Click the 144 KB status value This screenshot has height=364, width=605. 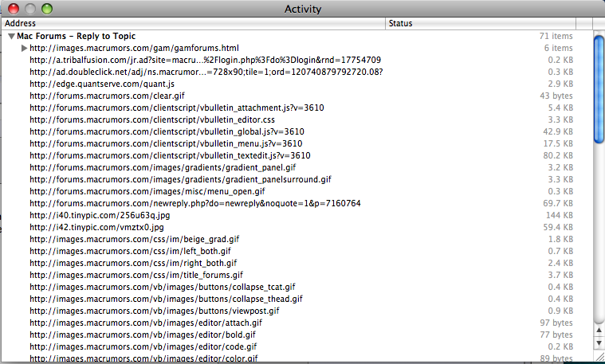click(560, 216)
